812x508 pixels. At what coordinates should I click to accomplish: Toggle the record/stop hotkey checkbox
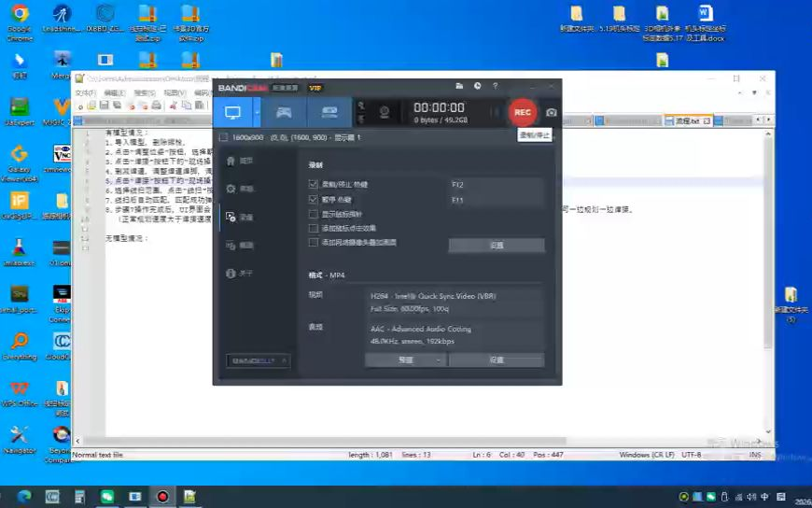[313, 184]
